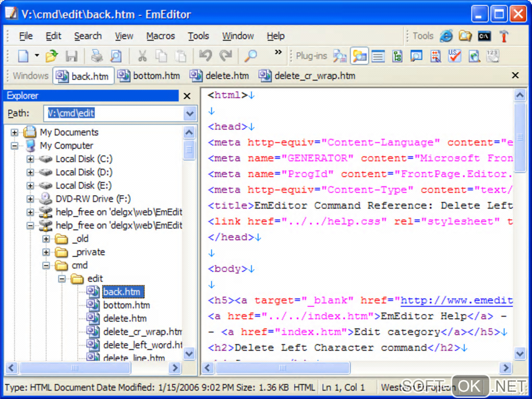Viewport: 532px width, 399px height.
Task: Click the Find in Files plug-in icon
Action: tap(340, 56)
